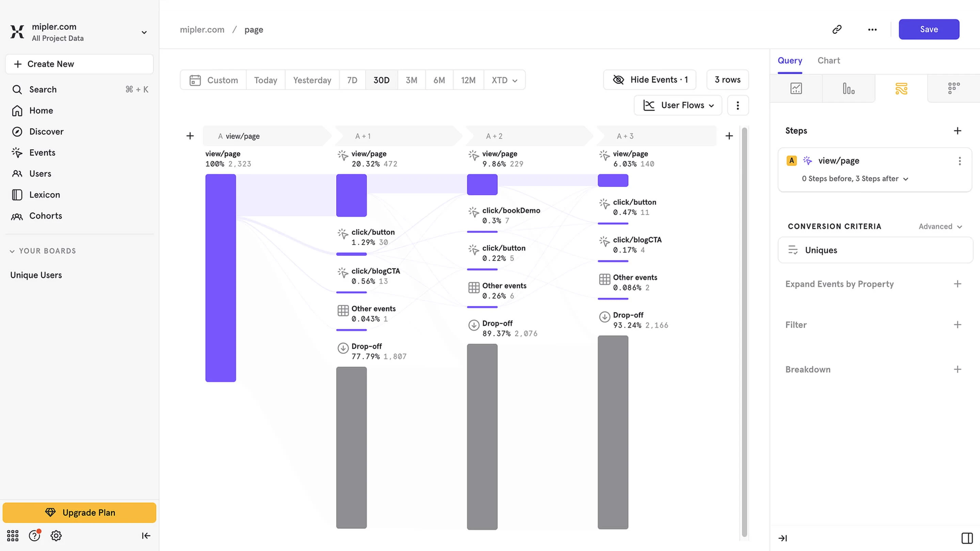Image resolution: width=980 pixels, height=551 pixels.
Task: Click the purple view/page source bar
Action: tap(221, 278)
